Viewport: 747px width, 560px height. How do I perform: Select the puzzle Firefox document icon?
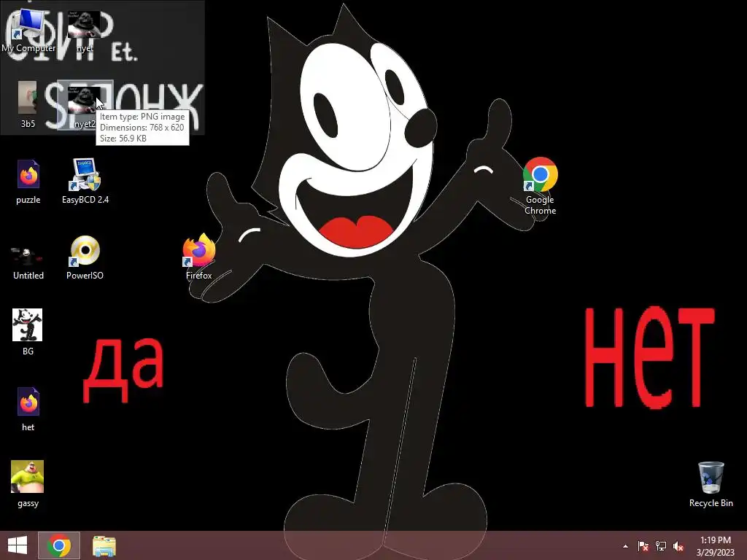click(28, 182)
